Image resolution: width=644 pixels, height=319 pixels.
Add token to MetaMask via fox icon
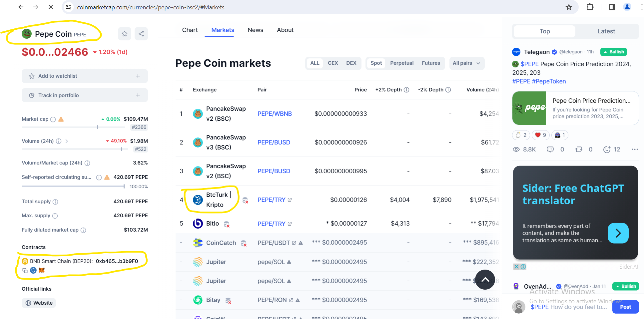pyautogui.click(x=42, y=270)
